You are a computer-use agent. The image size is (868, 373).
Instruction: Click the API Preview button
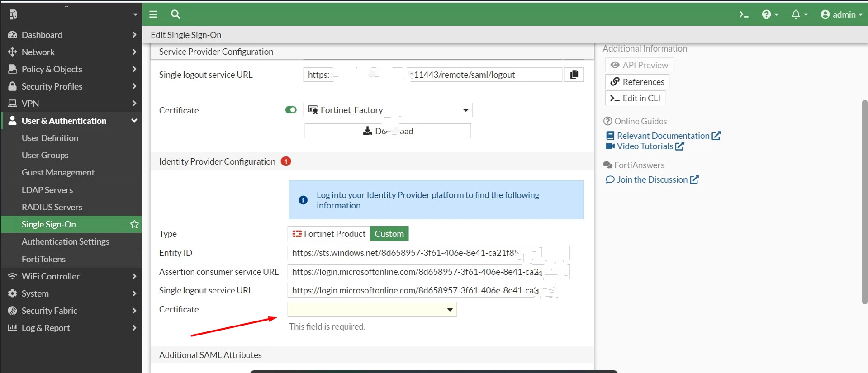click(x=639, y=65)
